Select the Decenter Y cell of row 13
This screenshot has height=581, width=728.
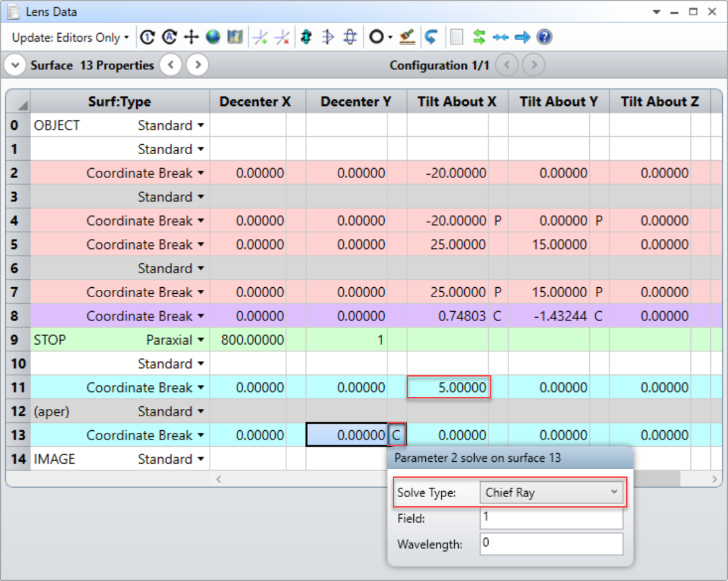(x=347, y=435)
